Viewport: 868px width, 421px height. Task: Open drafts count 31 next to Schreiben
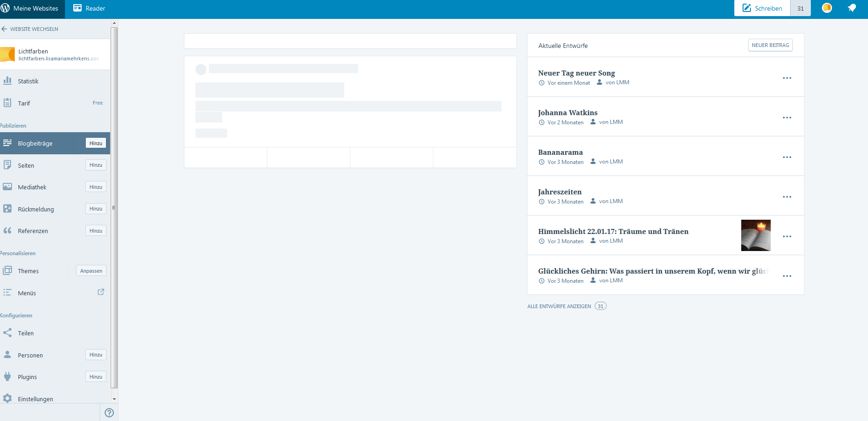tap(801, 8)
